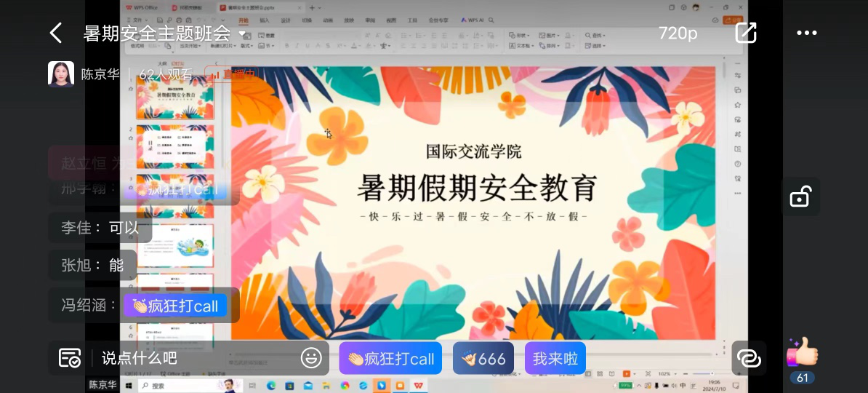This screenshot has width=868, height=393.
Task: Send the 我来啦 quick reply
Action: [555, 358]
